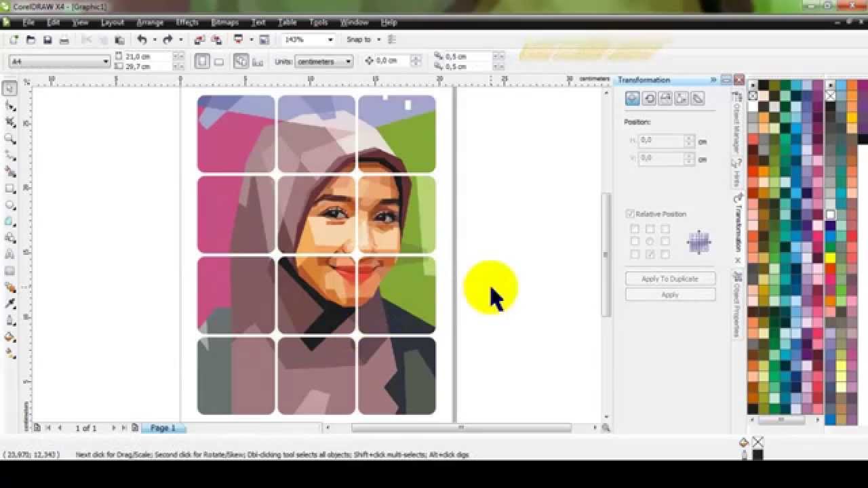Screen dimensions: 868x488
Task: Click the Apply button
Action: point(670,295)
